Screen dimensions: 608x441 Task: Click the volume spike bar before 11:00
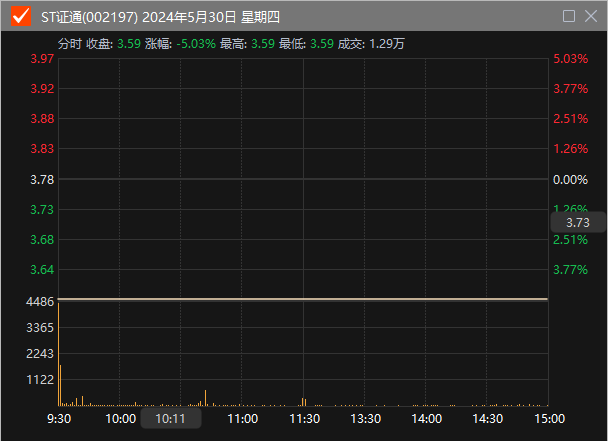(x=206, y=398)
